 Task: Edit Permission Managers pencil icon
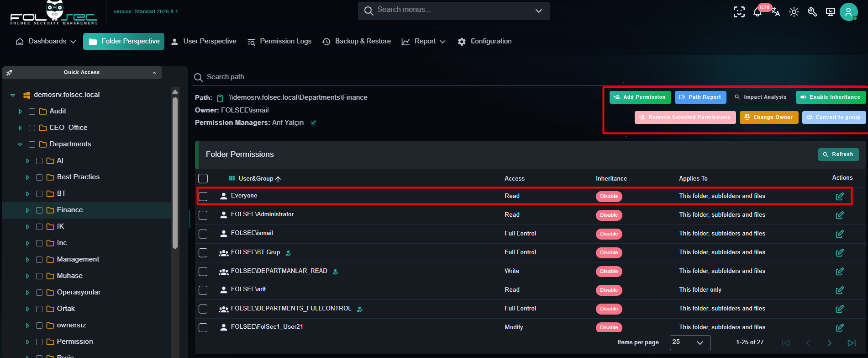[x=313, y=123]
